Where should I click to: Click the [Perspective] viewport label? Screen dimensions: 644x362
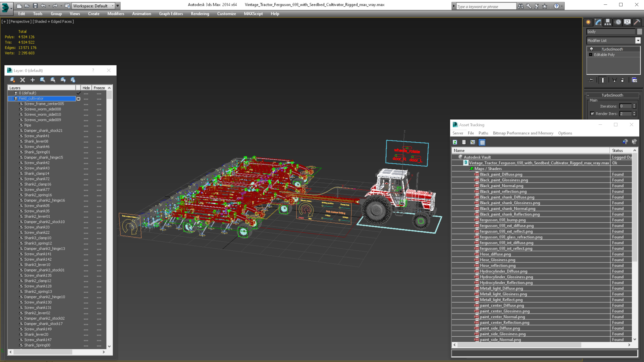(20, 21)
